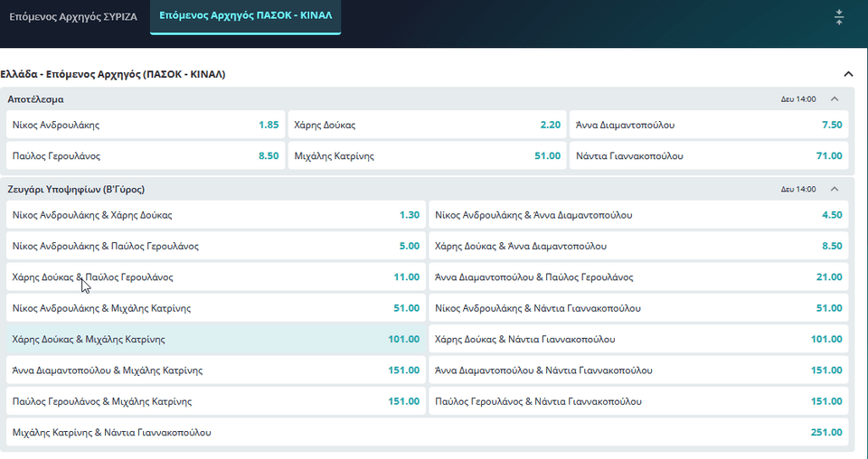Pick Μιχάλης Κατρίνης at 51.00
The height and width of the screenshot is (459, 868).
click(428, 156)
